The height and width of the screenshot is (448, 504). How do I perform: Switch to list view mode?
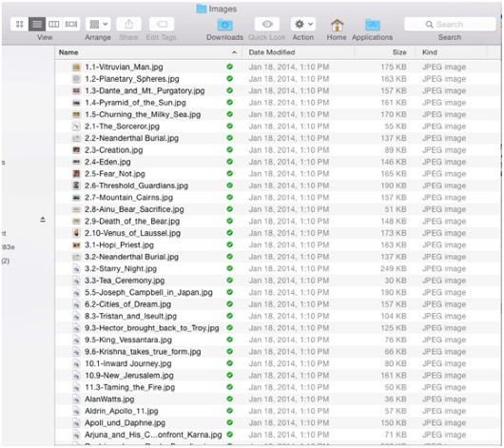click(x=37, y=24)
